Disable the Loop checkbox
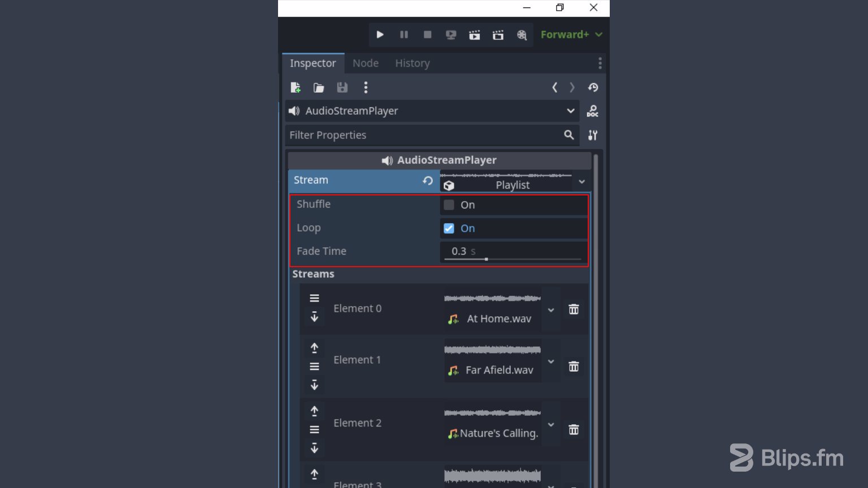The image size is (868, 488). pos(449,228)
